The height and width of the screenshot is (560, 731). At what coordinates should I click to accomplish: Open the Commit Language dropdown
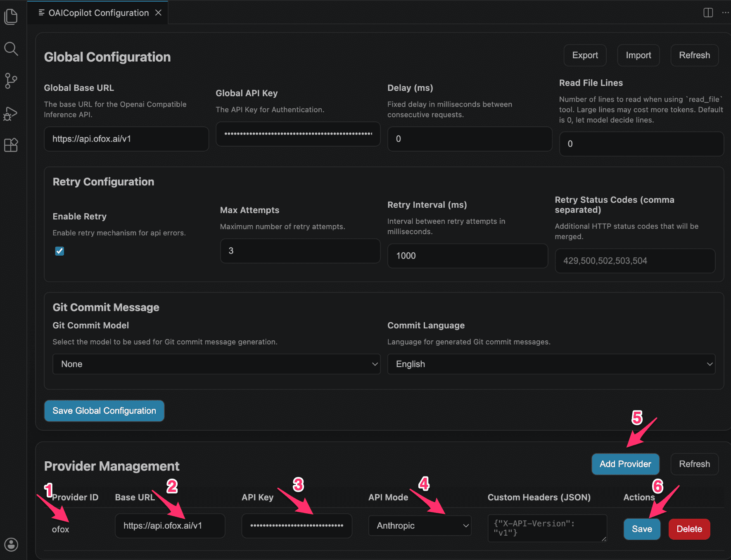(551, 364)
